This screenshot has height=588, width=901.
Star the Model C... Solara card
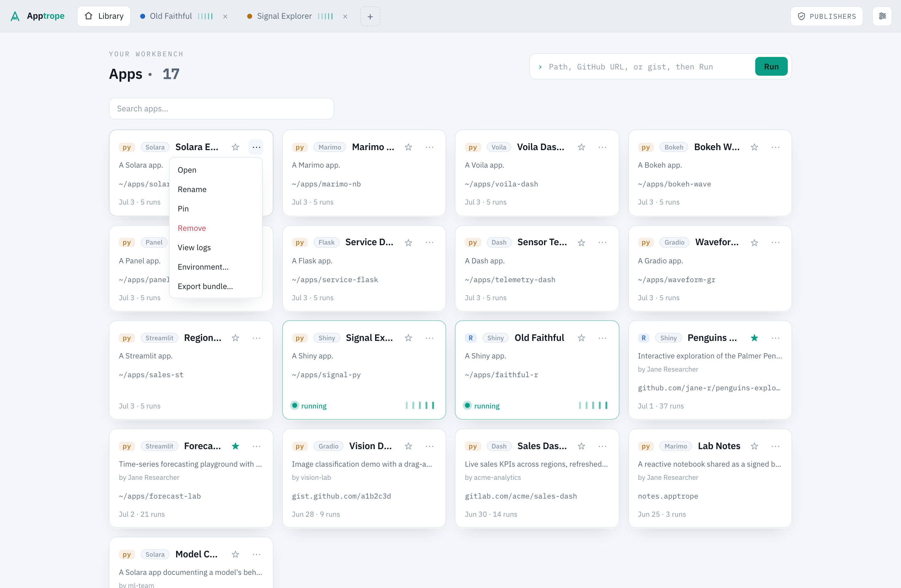pyautogui.click(x=236, y=554)
